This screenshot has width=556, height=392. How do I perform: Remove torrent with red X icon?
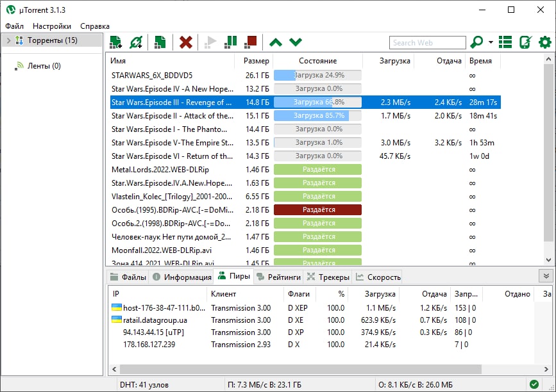[186, 42]
